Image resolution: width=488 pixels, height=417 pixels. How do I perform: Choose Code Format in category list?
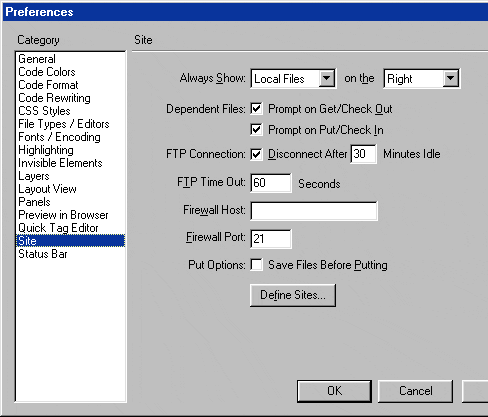click(x=48, y=85)
